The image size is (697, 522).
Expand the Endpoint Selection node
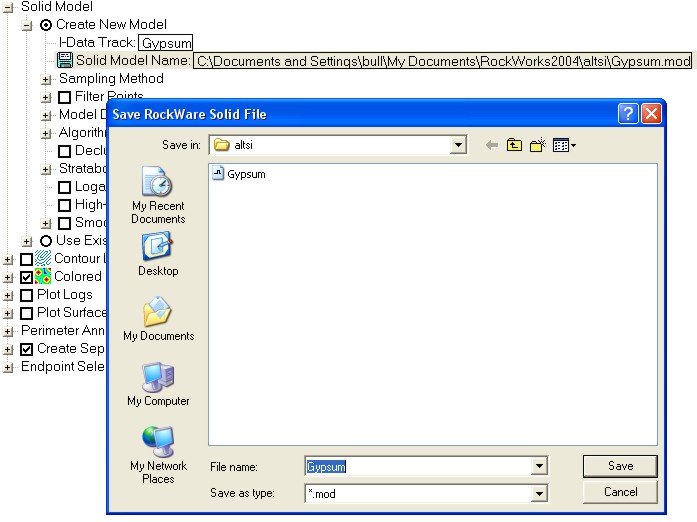(x=8, y=367)
